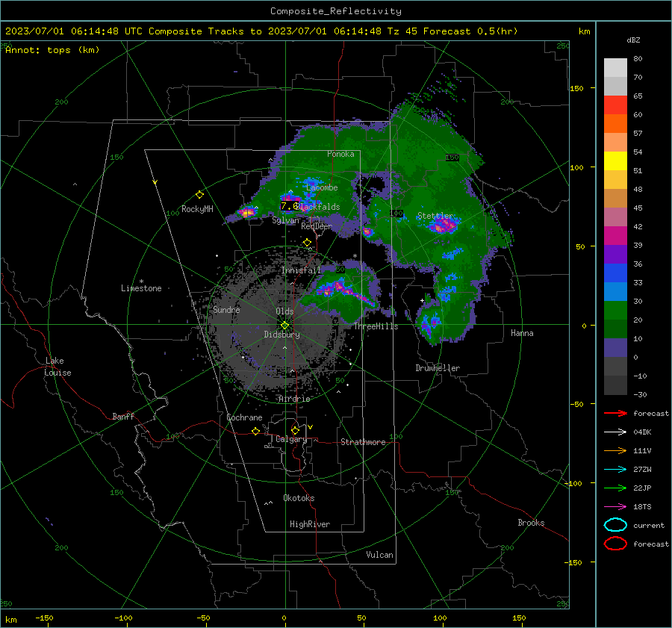Click the yellow diamond marker below RedDeer
672x628 pixels.
click(308, 243)
